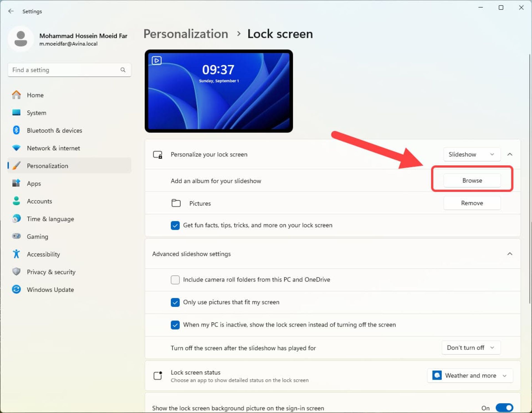Click the Find a setting field
Image resolution: width=532 pixels, height=413 pixels.
tap(64, 70)
